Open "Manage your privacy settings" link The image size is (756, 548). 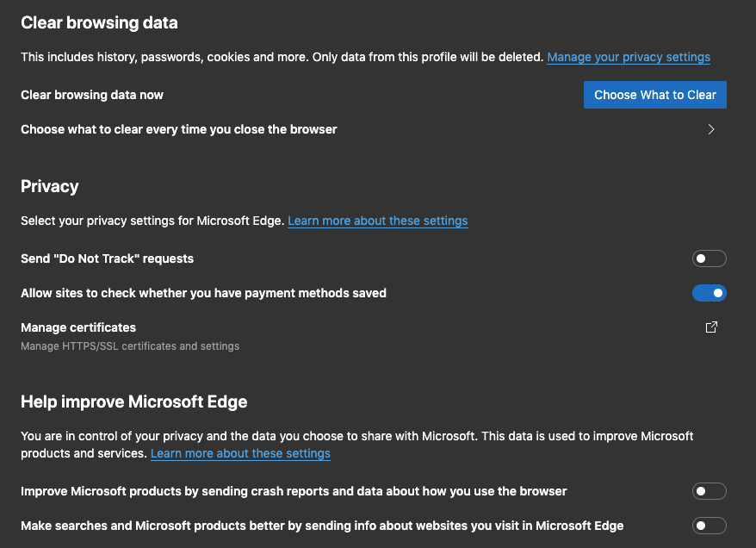coord(629,57)
